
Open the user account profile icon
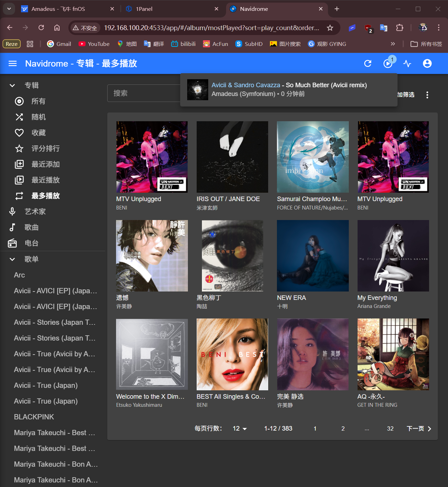[427, 63]
